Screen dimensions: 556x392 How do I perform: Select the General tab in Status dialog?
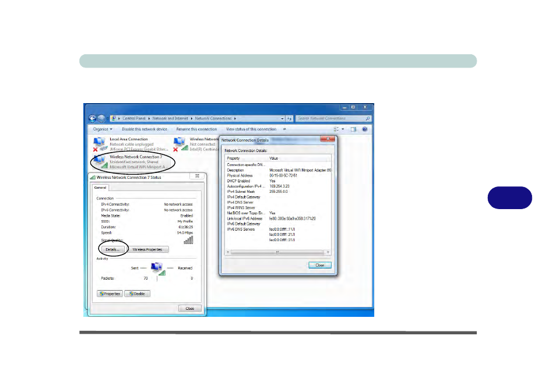coord(100,188)
